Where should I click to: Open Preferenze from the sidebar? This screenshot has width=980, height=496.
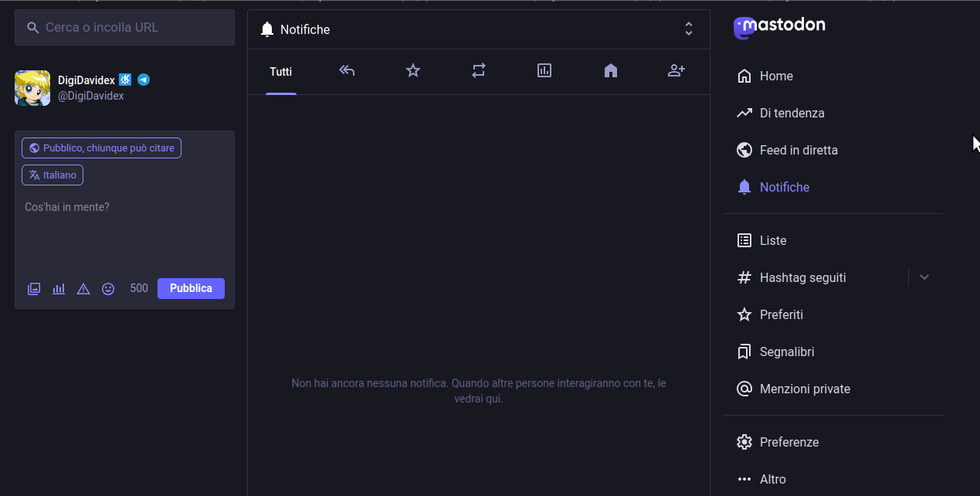(788, 442)
